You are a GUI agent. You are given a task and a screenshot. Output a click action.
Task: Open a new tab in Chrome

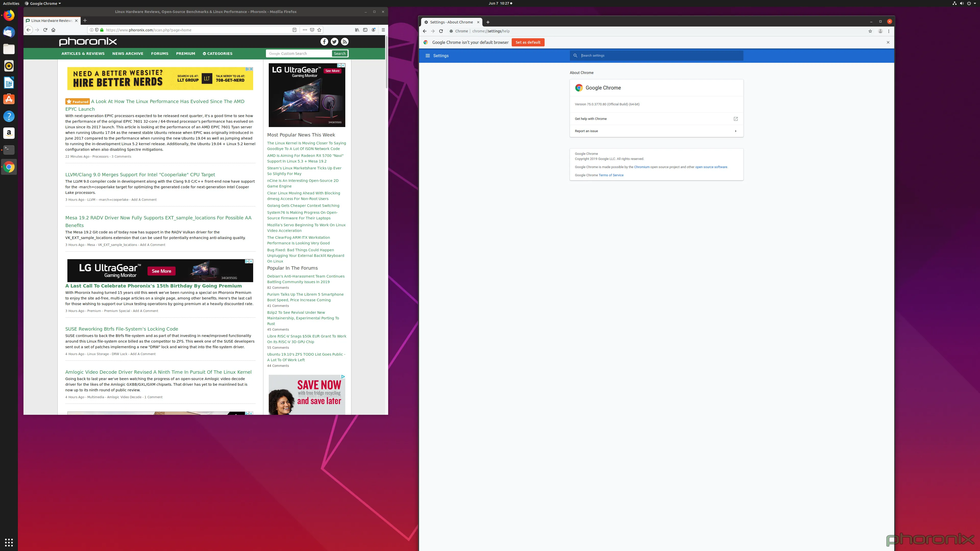pos(488,22)
